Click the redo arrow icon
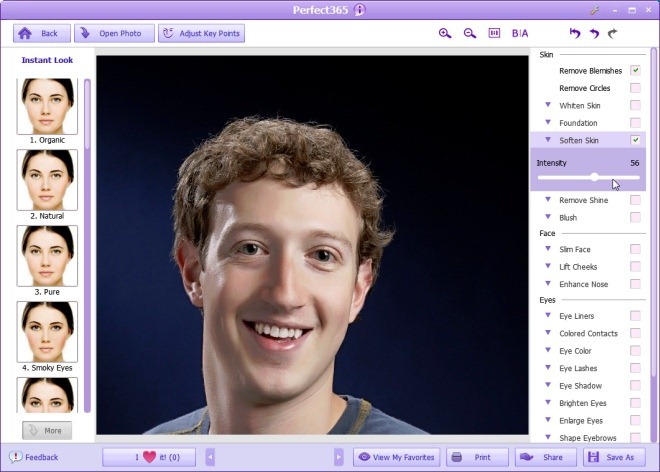 tap(612, 33)
